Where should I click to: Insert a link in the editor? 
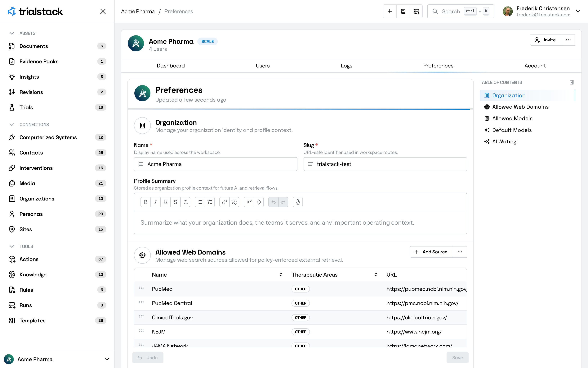(224, 202)
